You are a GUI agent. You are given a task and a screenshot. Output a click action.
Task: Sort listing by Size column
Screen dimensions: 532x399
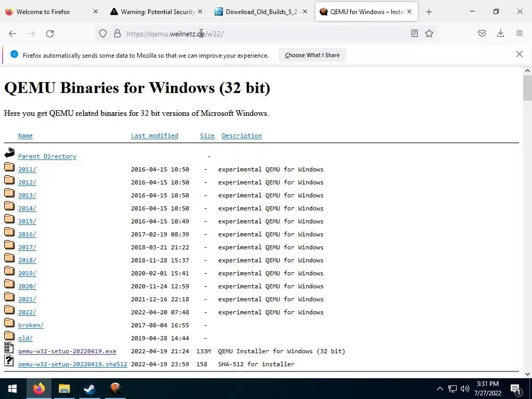pos(207,136)
